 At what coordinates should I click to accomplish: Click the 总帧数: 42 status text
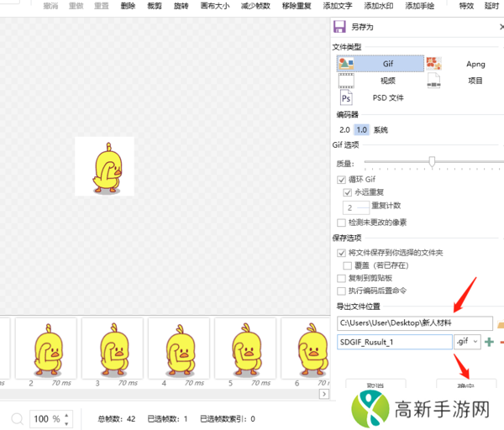click(117, 419)
